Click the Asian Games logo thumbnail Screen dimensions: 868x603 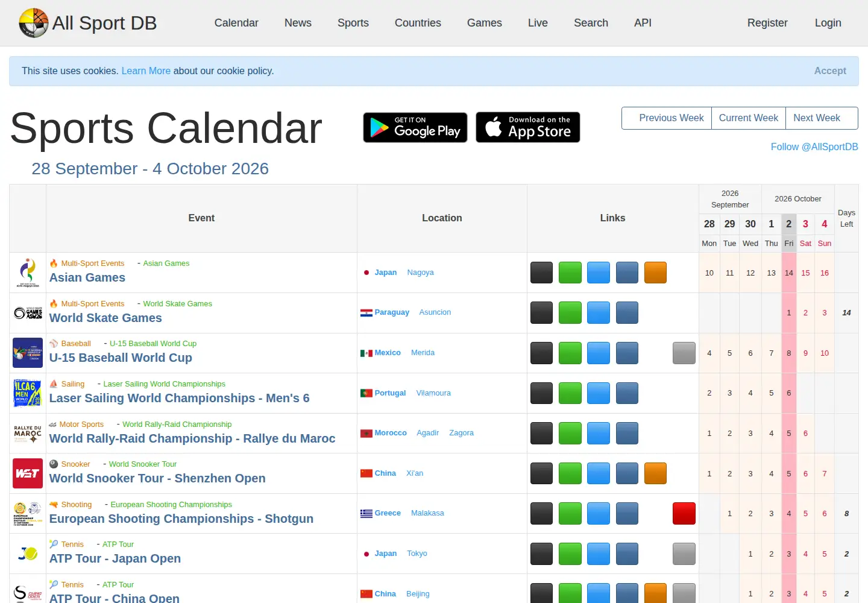[x=28, y=273]
